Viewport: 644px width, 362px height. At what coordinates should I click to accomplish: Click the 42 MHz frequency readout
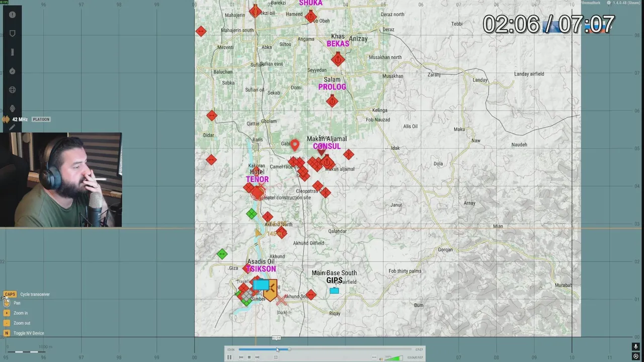click(20, 119)
